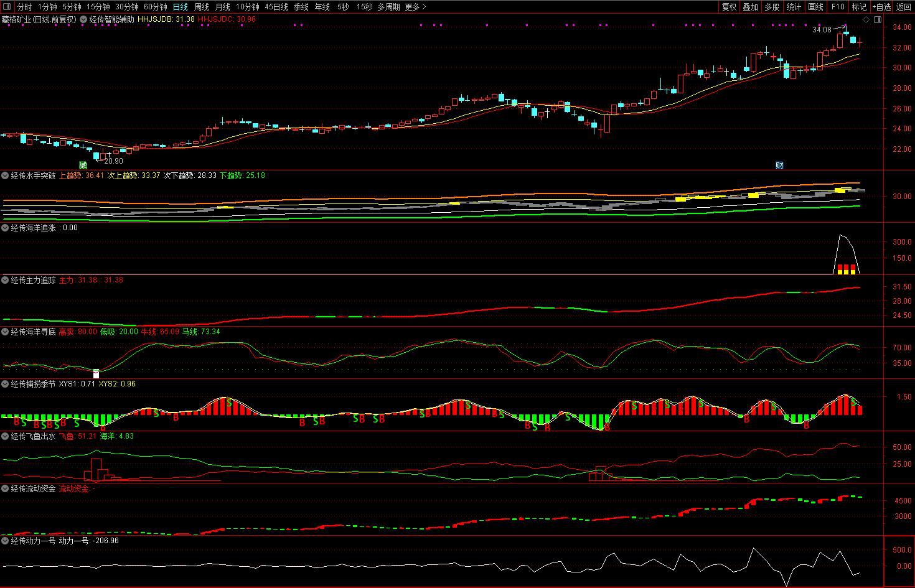The height and width of the screenshot is (588, 915).
Task: Click the blue 财 marker below candles
Action: 779,165
